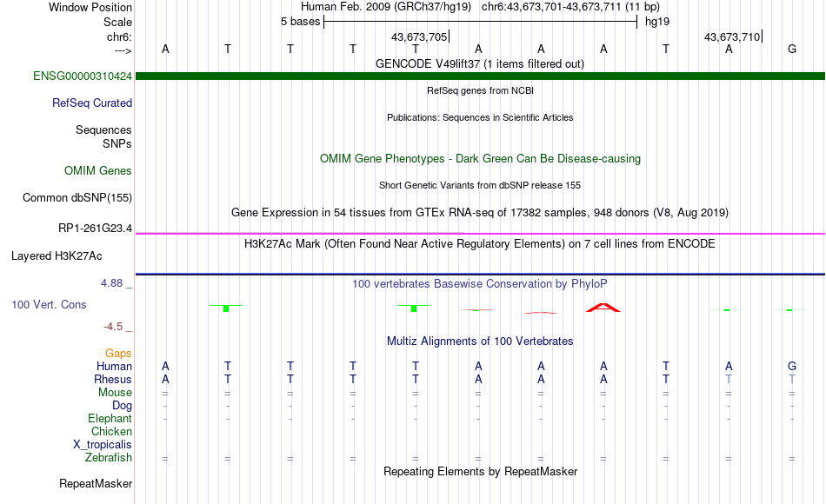This screenshot has height=504, width=826.
Task: Select the Layered H3K27Ac track label
Action: pos(57,256)
